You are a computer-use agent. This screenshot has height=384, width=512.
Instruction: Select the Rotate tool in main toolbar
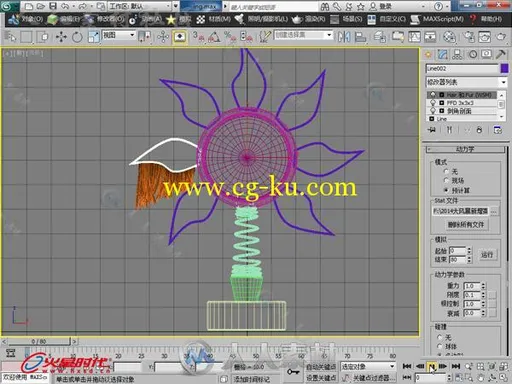[x=77, y=36]
